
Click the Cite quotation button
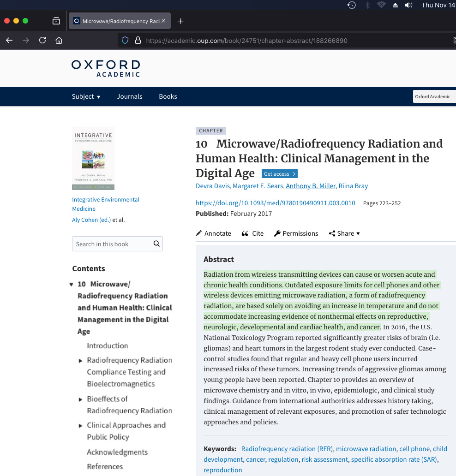click(x=252, y=233)
